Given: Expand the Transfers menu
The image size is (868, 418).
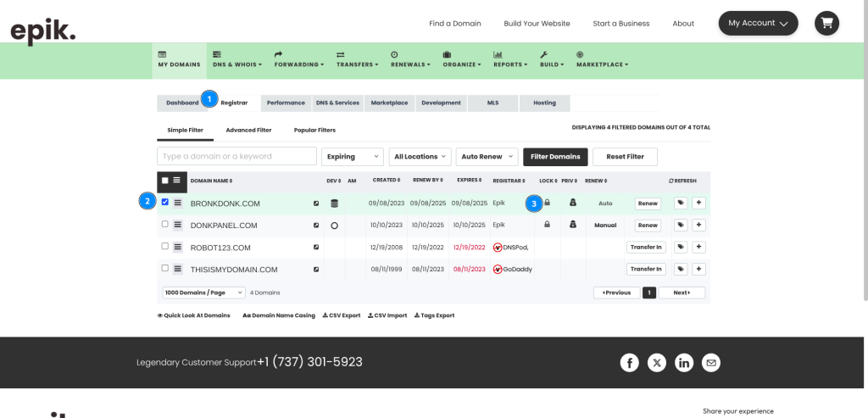Looking at the screenshot, I should click(357, 60).
